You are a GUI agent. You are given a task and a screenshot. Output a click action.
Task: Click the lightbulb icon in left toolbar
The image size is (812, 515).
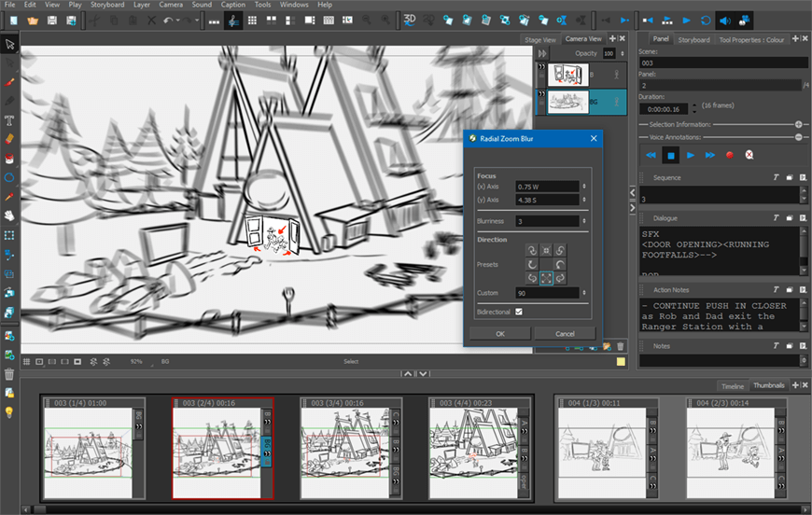tap(9, 412)
